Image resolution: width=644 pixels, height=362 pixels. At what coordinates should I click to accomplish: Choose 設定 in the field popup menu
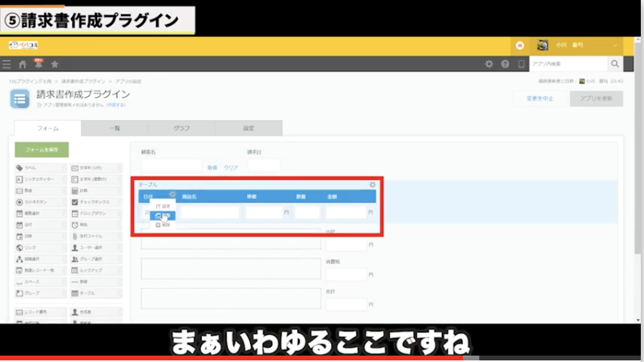[163, 206]
